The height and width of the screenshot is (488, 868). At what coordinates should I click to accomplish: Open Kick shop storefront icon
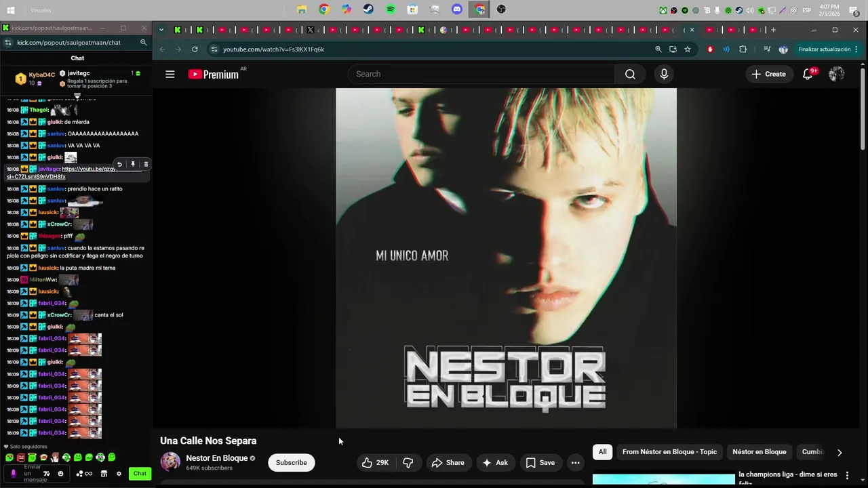tap(104, 474)
